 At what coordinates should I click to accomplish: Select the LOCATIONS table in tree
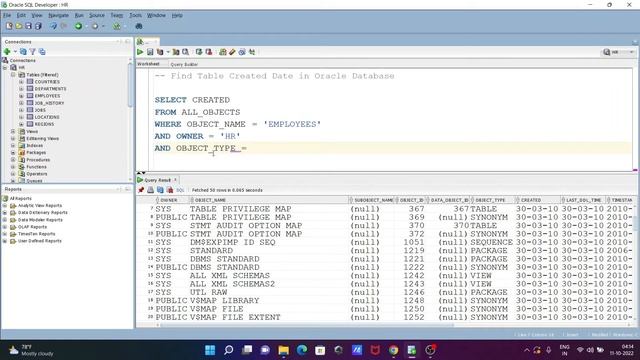[47, 117]
